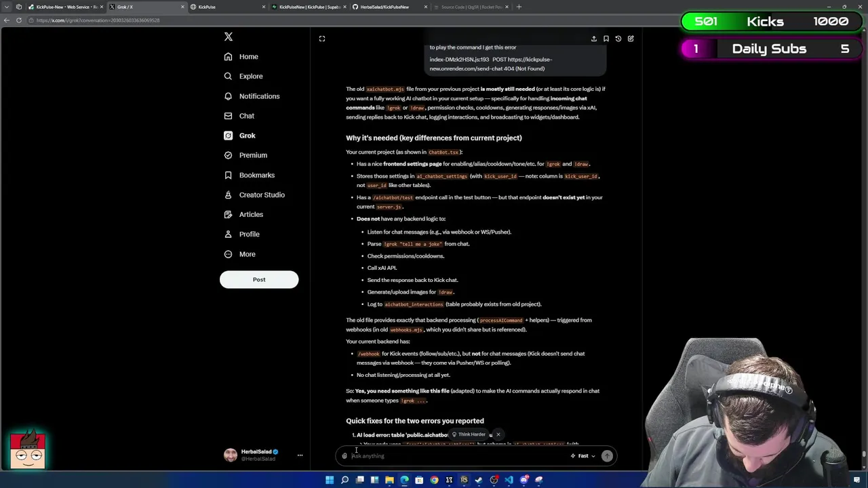Click HerbalSalad profile avatar
Image resolution: width=868 pixels, height=488 pixels.
point(231,455)
